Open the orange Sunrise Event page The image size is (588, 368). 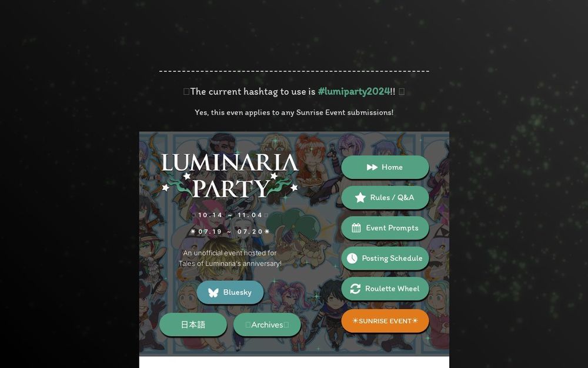[x=385, y=321]
